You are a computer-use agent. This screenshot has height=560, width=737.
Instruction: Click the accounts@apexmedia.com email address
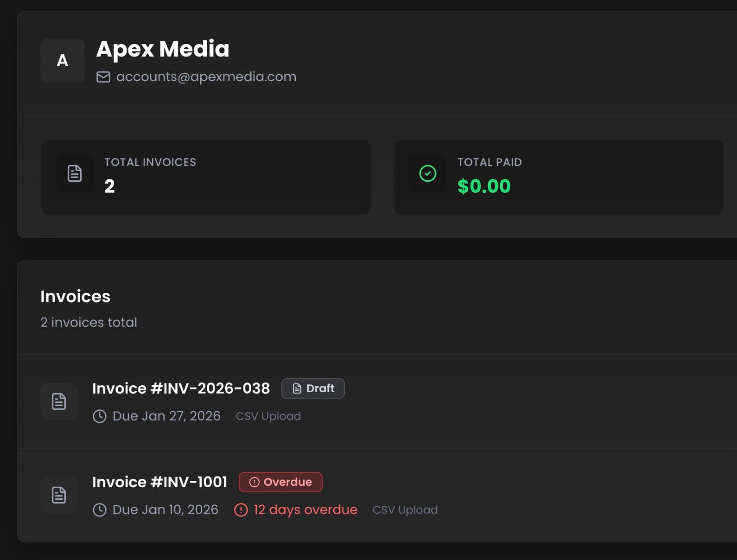206,77
